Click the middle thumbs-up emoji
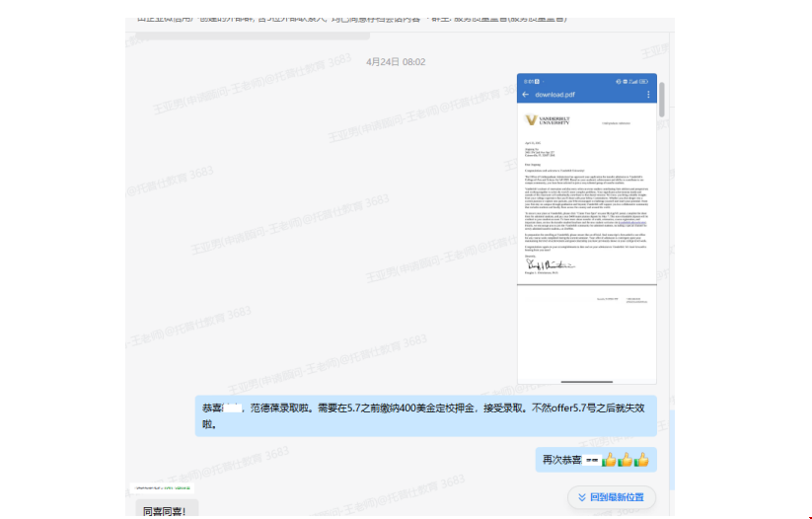The width and height of the screenshot is (812, 519). (626, 460)
